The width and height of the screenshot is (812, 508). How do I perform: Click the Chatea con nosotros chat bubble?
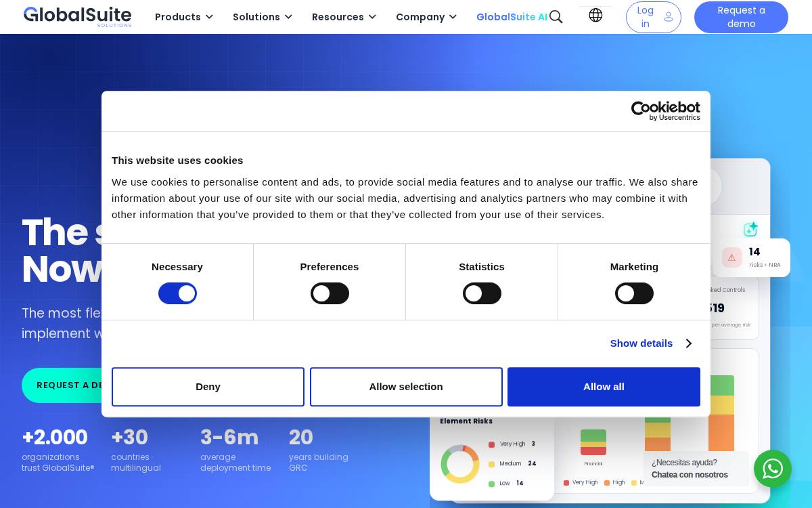tap(696, 469)
